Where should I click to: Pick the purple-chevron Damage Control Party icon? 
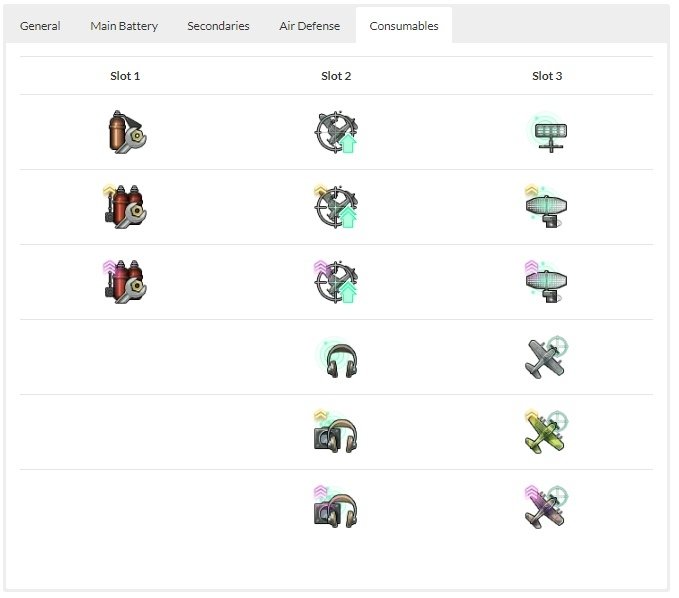[125, 281]
